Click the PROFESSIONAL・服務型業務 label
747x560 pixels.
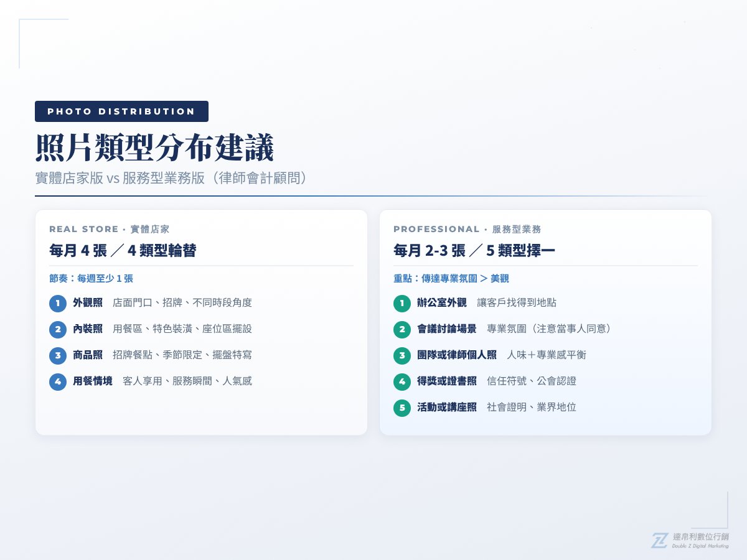tap(467, 229)
